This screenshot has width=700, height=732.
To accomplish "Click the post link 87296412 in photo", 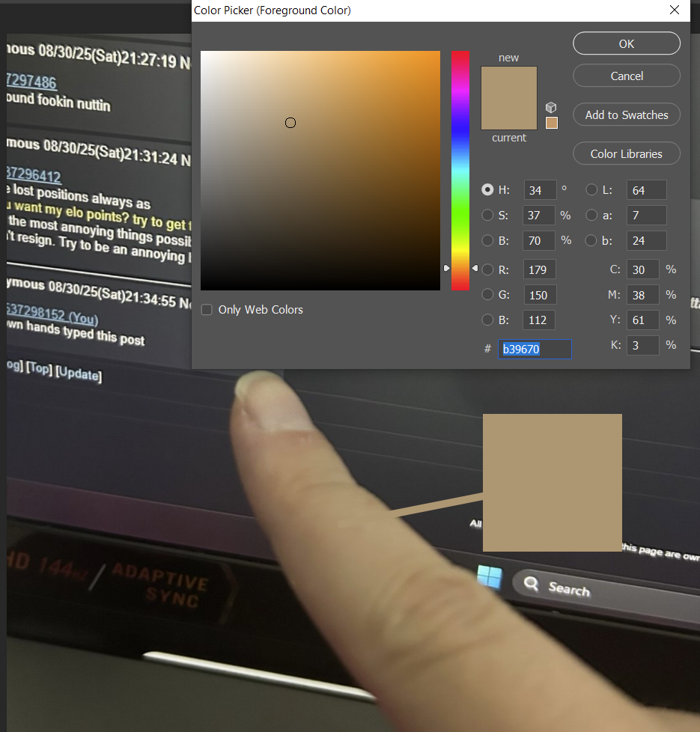I will (34, 175).
